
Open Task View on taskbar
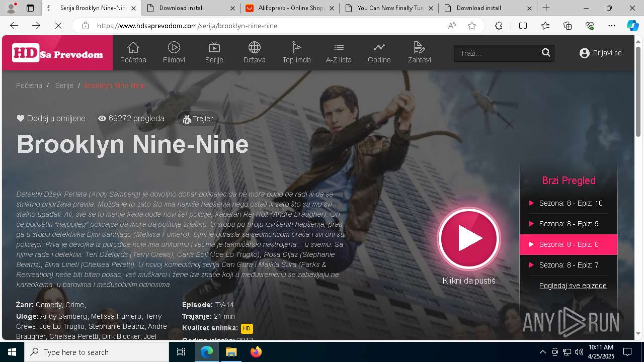[181, 352]
